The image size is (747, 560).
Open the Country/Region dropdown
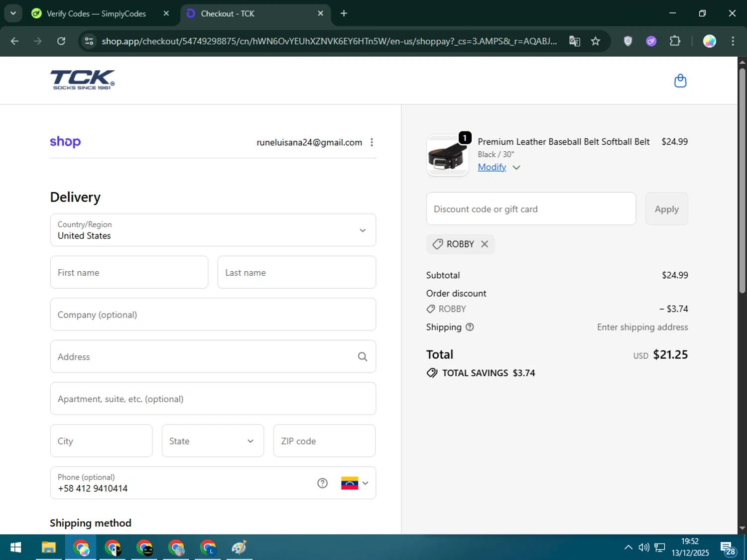coord(213,230)
